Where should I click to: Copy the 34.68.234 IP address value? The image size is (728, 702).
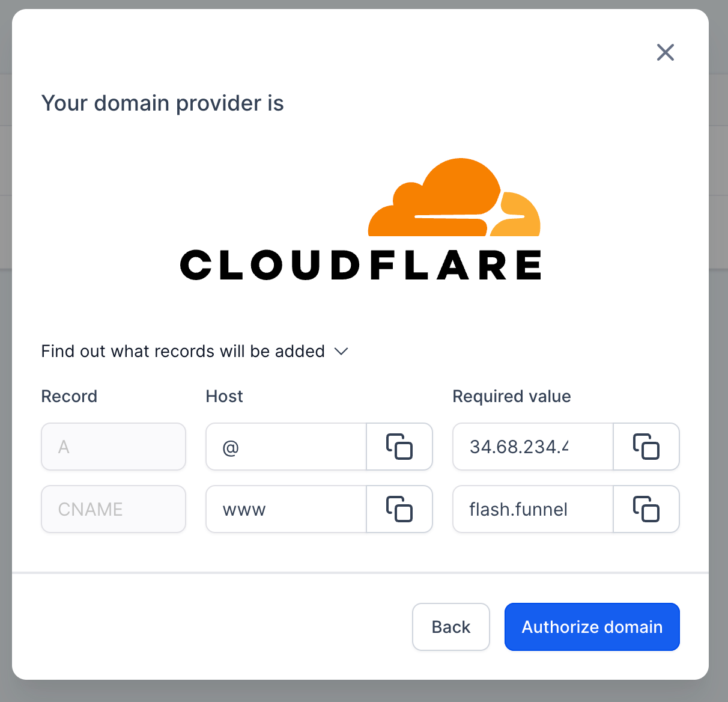point(646,447)
